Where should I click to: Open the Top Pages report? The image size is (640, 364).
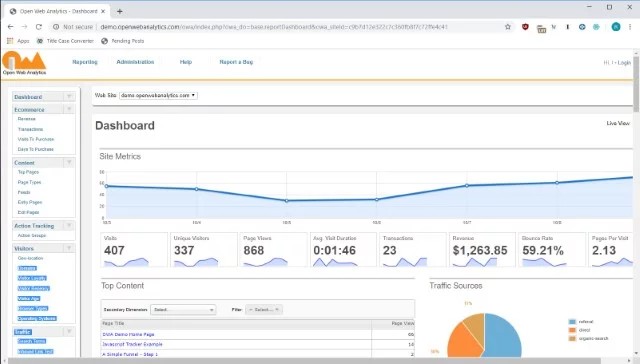pos(28,172)
